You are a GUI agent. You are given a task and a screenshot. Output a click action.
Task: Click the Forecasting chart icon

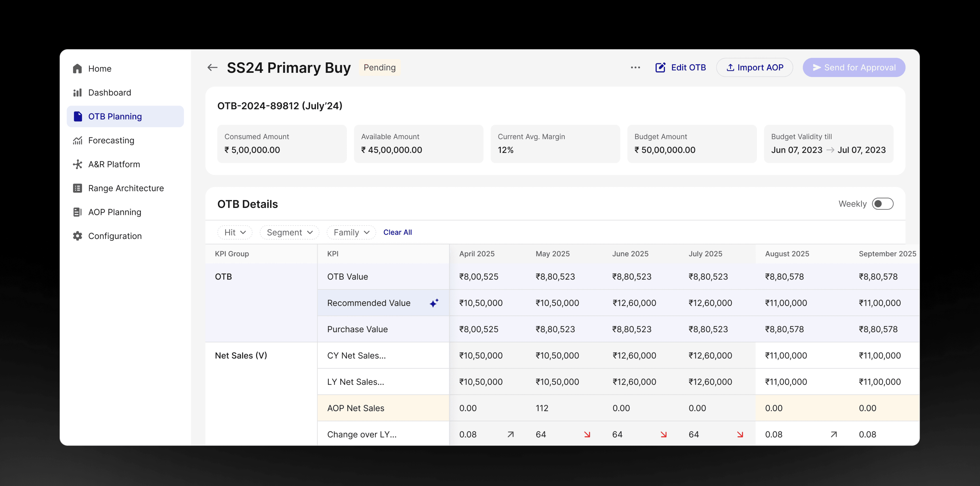tap(77, 140)
